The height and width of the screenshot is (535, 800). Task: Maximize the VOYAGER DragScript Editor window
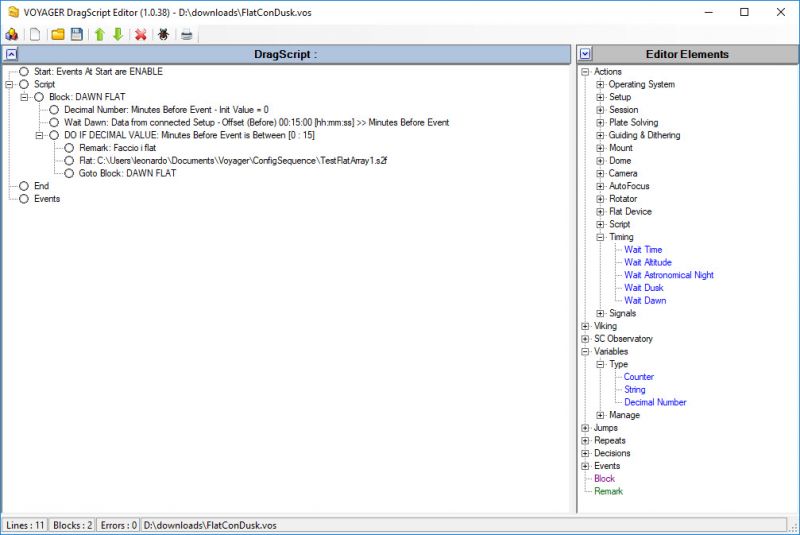tap(744, 12)
